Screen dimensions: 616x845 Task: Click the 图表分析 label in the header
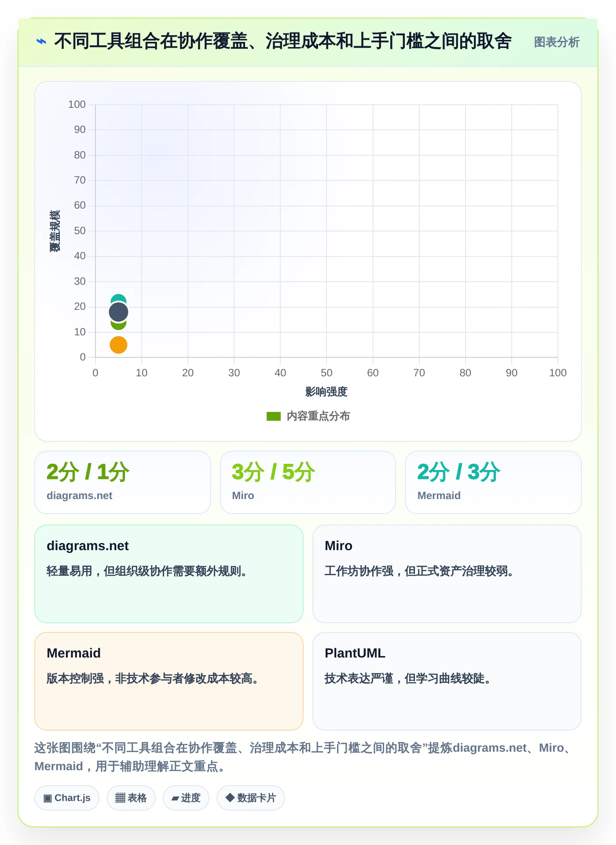coord(557,42)
